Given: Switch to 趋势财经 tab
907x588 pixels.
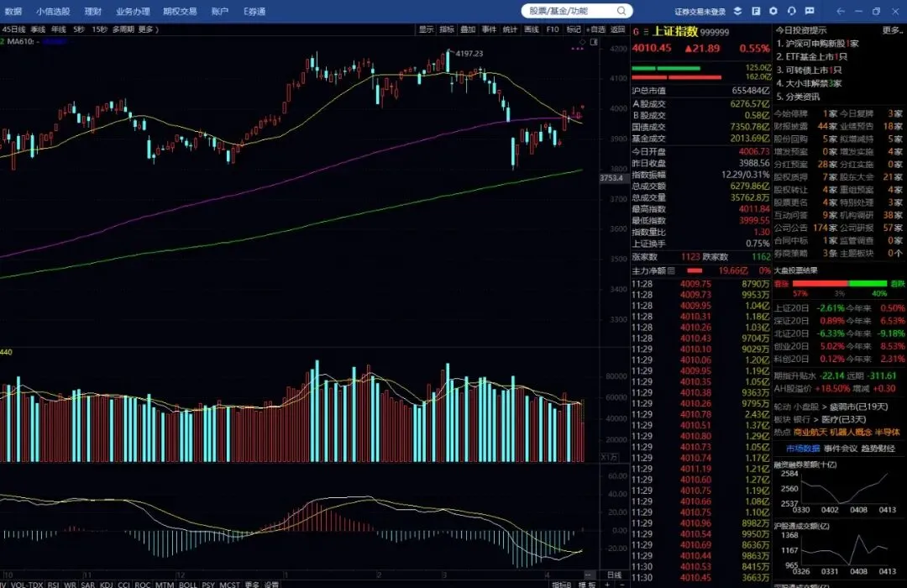Looking at the screenshot, I should point(878,449).
